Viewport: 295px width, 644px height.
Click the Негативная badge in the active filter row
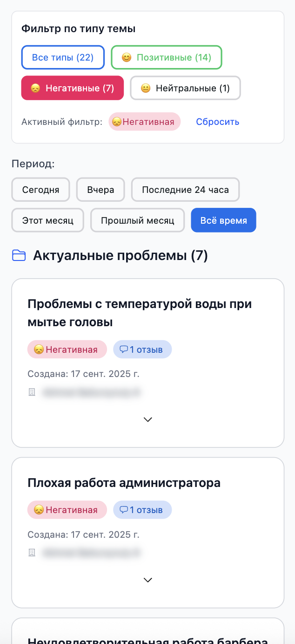[x=144, y=121]
